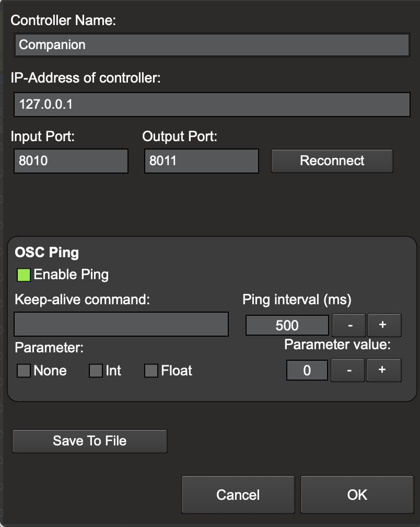Click the Reconnect button
Screen dimensions: 420x527
click(x=332, y=161)
